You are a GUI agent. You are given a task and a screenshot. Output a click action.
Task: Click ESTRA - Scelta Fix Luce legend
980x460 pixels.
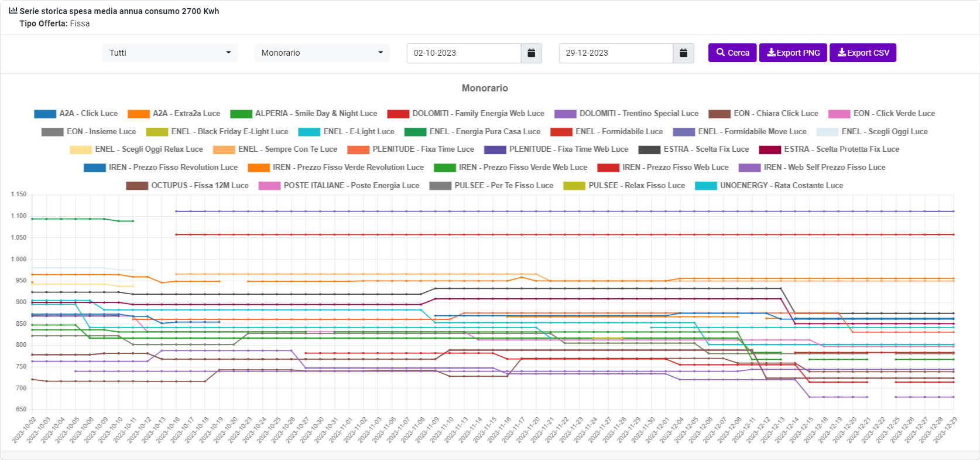[x=694, y=149]
